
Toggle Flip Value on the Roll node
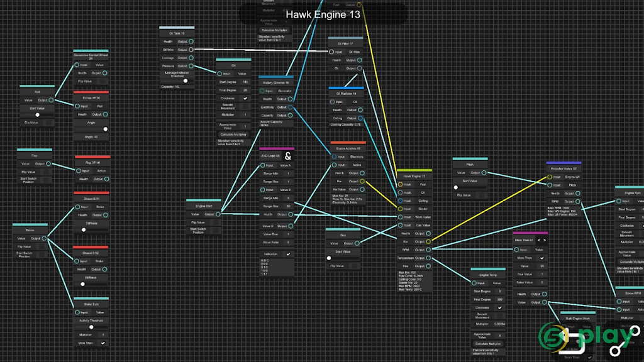click(x=48, y=123)
